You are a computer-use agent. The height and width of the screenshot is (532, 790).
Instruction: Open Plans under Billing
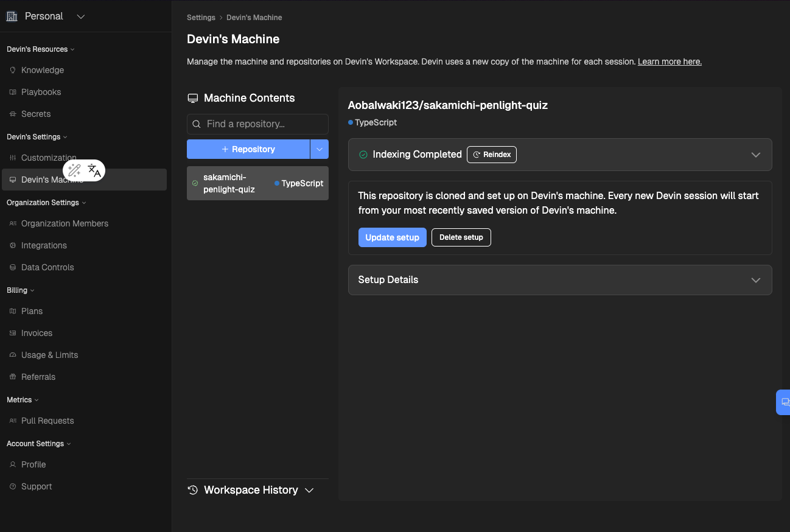click(32, 311)
